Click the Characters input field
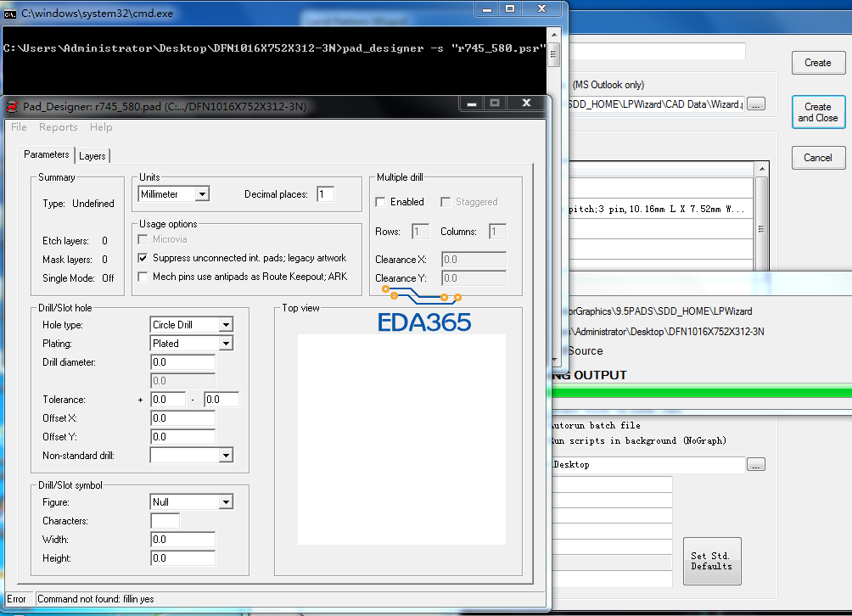This screenshot has height=616, width=852. 165,521
